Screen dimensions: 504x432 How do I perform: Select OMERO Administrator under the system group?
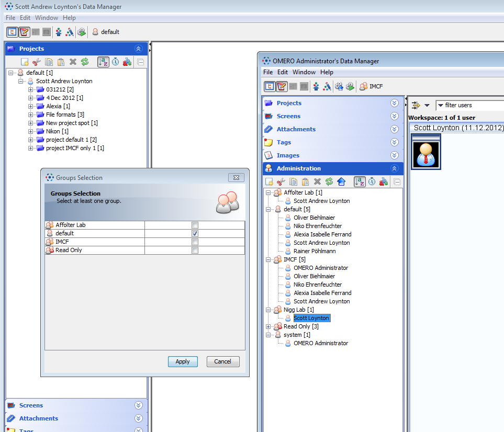click(x=320, y=343)
